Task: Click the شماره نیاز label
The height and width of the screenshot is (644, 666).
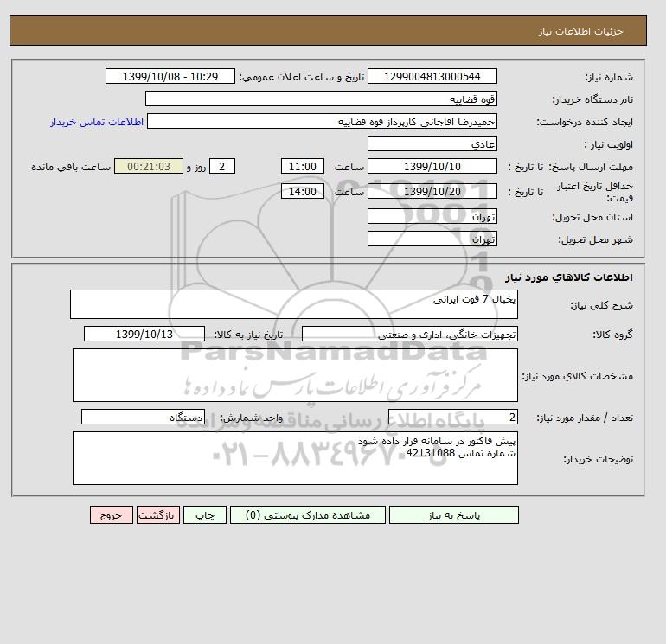Action: [x=609, y=77]
